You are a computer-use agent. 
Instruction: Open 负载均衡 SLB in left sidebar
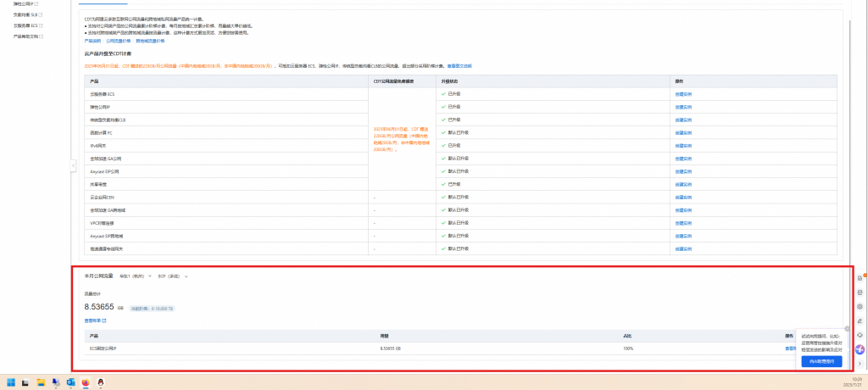pos(26,16)
